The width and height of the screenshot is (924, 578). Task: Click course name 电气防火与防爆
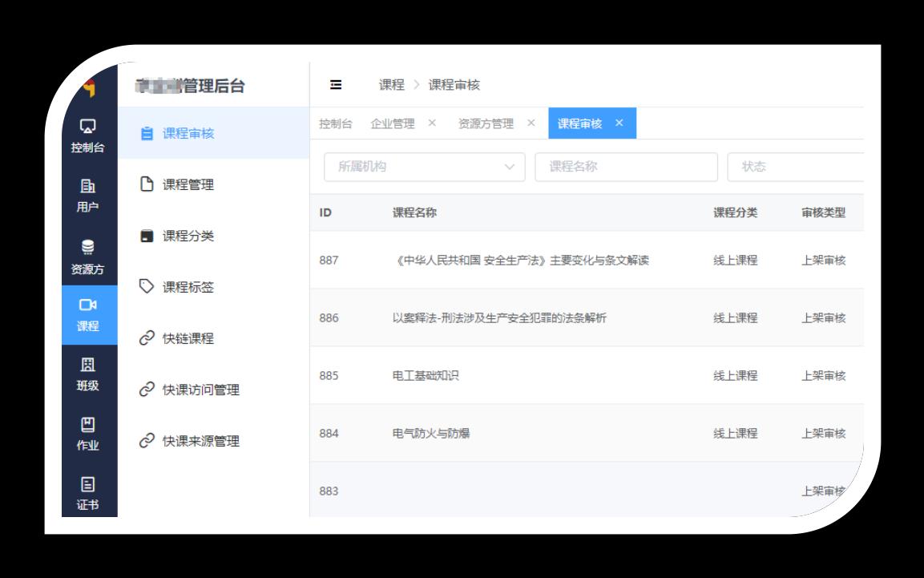(431, 434)
